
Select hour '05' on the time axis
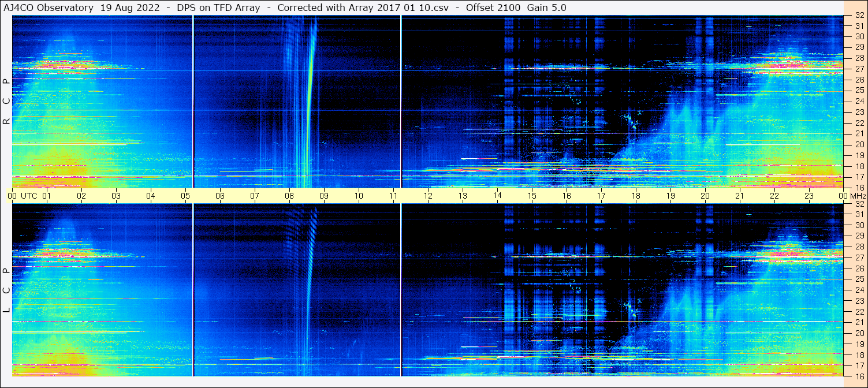pyautogui.click(x=186, y=196)
